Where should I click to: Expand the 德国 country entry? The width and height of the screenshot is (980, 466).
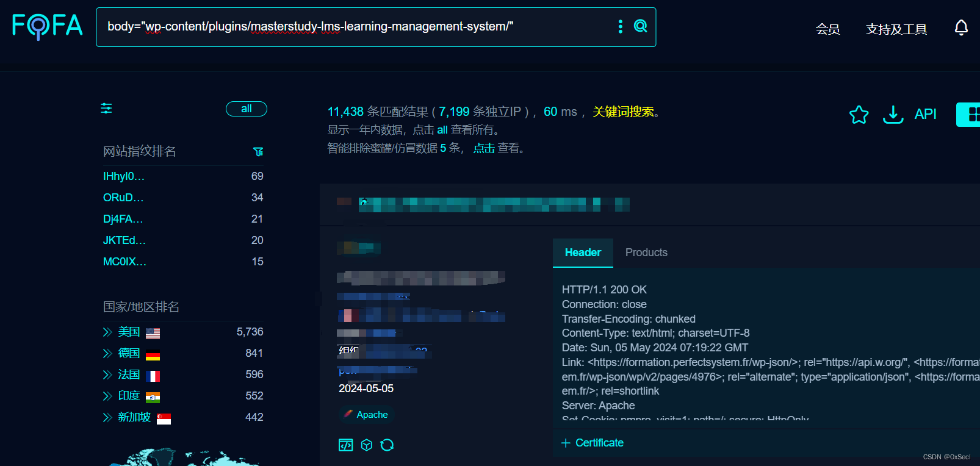(x=107, y=353)
